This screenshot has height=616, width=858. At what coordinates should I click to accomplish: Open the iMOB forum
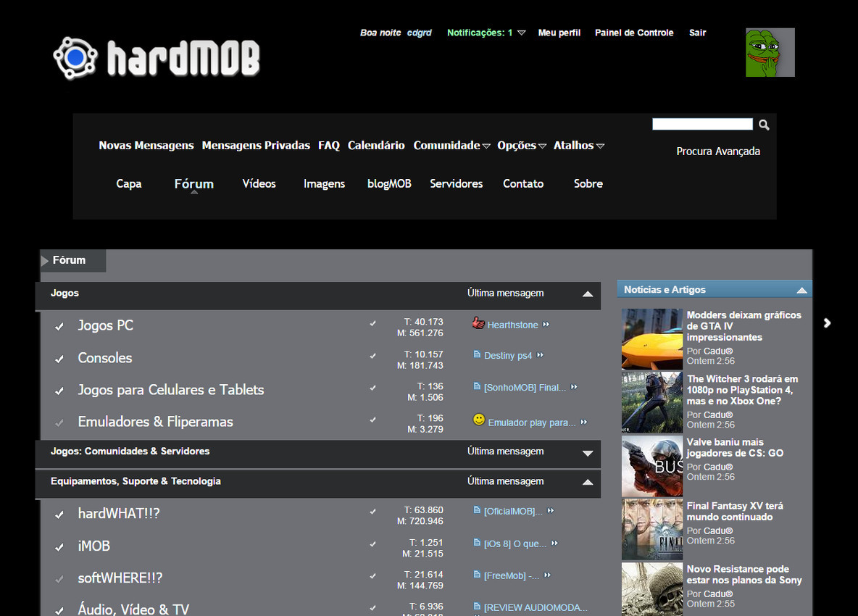pyautogui.click(x=94, y=546)
